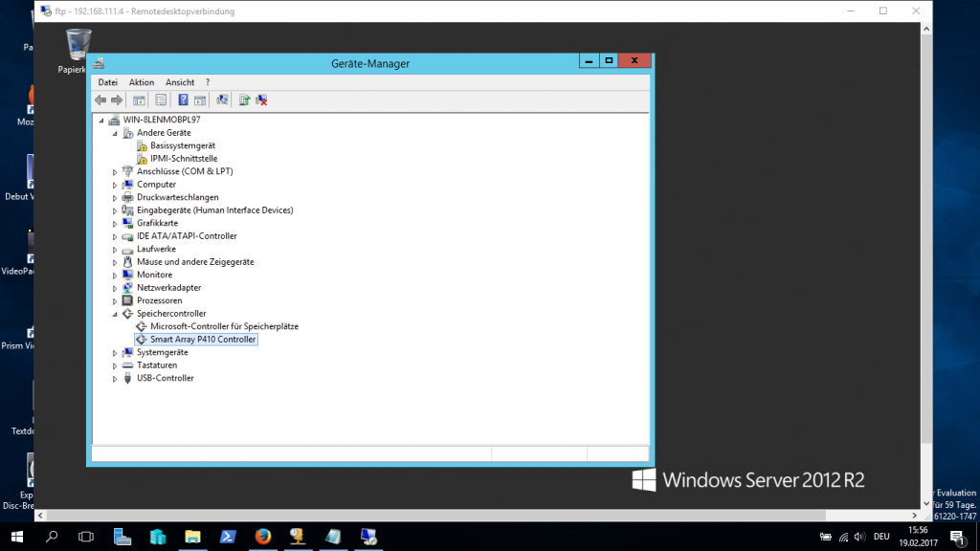The width and height of the screenshot is (980, 551).
Task: Launch PowerShell from the taskbar
Action: click(x=228, y=537)
